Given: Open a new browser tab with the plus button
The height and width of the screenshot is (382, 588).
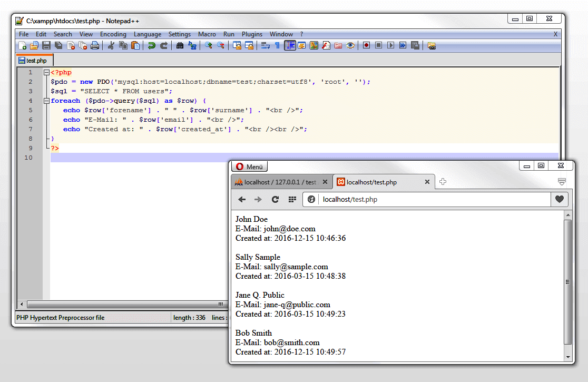Looking at the screenshot, I should pos(443,181).
